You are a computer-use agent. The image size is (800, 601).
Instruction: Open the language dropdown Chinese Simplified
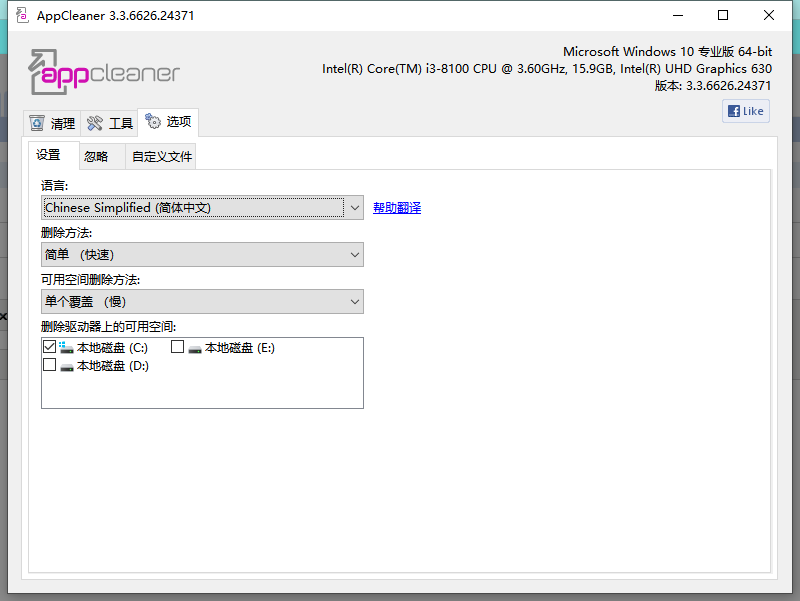pos(202,208)
